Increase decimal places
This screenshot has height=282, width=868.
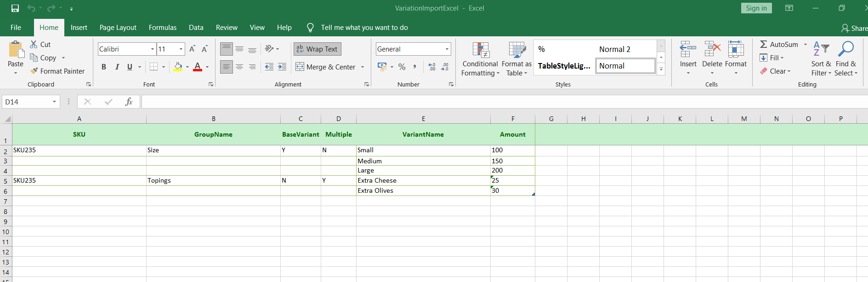click(432, 67)
